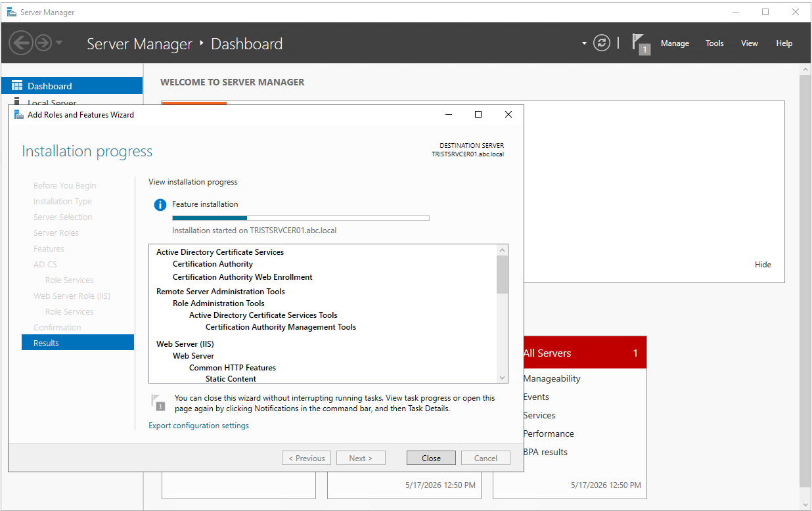
Task: Click Role Administration Tools entry
Action: pyautogui.click(x=219, y=303)
